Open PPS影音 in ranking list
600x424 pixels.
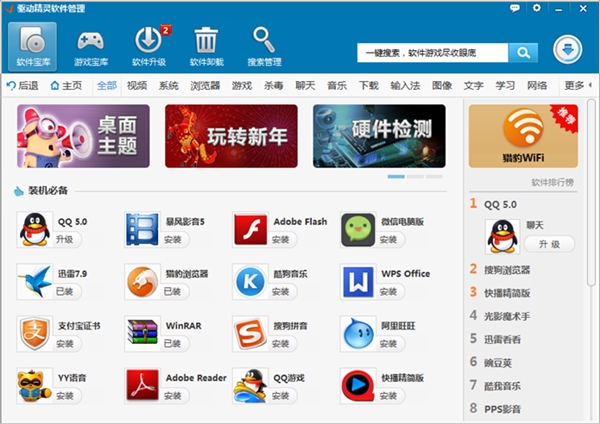pyautogui.click(x=502, y=409)
